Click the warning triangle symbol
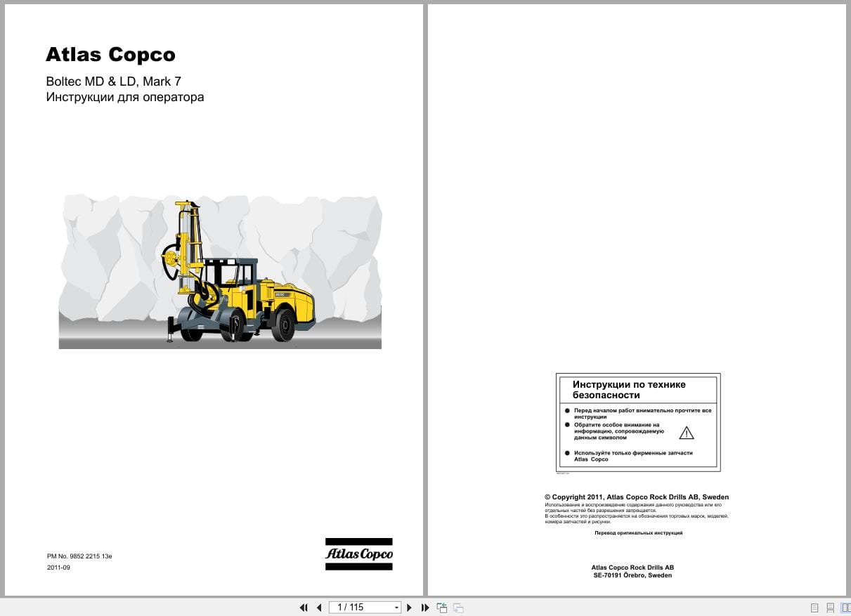 coord(687,433)
